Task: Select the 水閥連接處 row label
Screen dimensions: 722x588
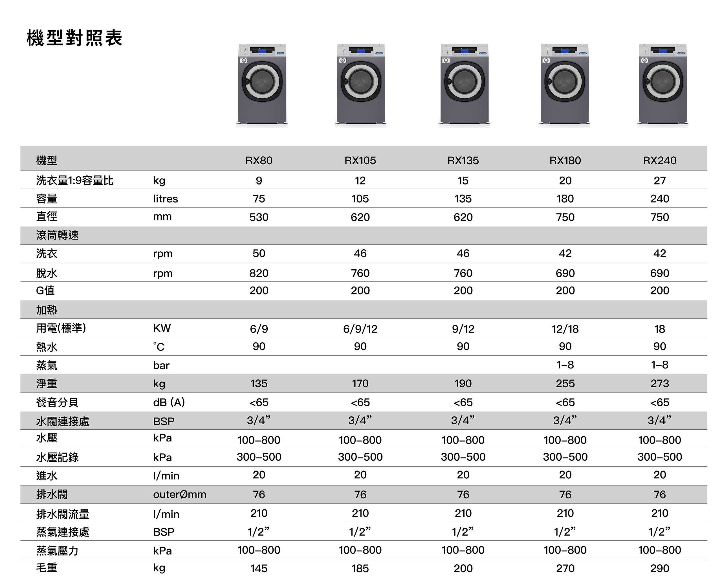Action: [62, 421]
